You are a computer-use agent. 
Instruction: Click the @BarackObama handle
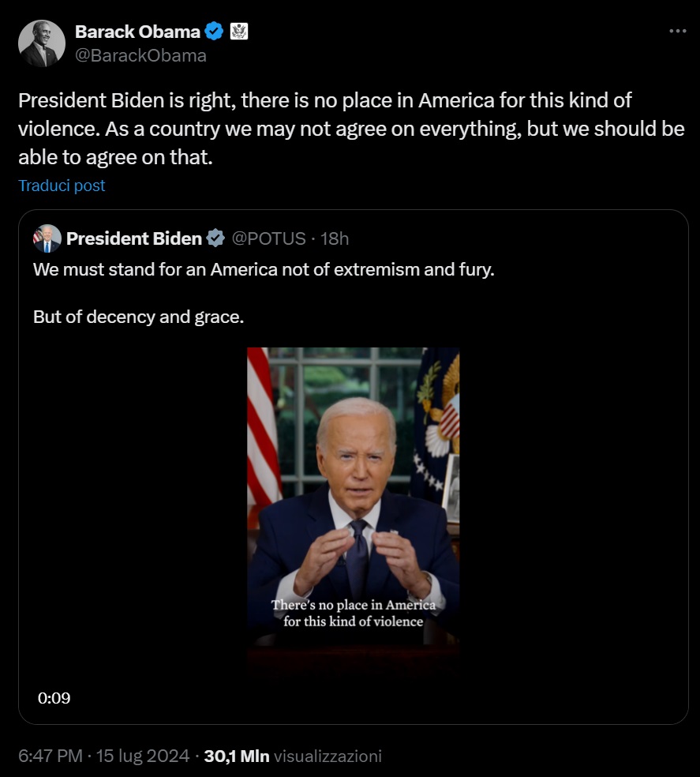pos(140,55)
